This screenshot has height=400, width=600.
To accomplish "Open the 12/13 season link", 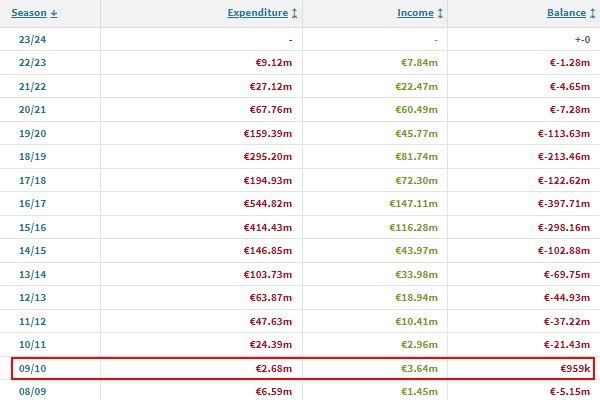I will click(33, 297).
